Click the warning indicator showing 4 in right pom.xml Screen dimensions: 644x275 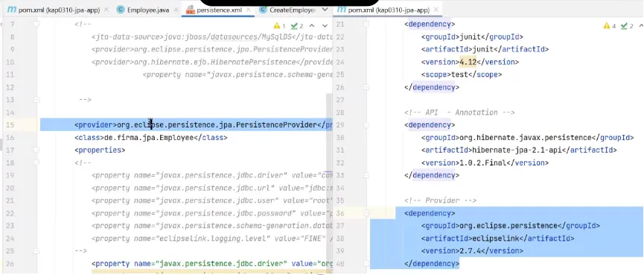[610, 26]
